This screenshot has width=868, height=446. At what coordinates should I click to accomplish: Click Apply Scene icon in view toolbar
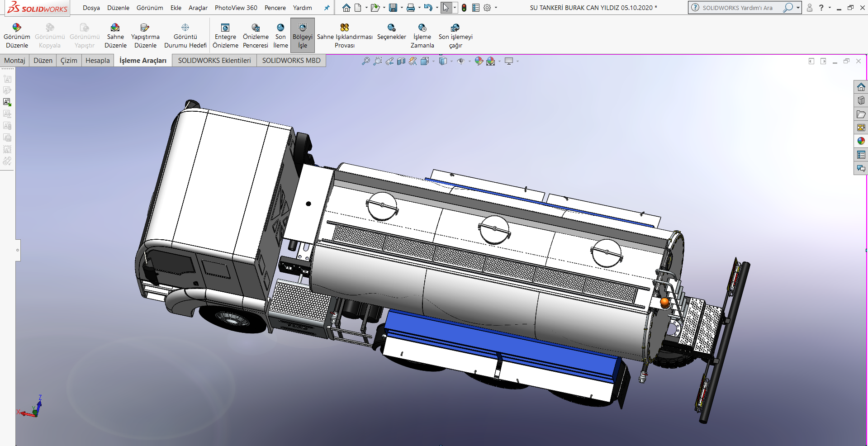pos(491,61)
